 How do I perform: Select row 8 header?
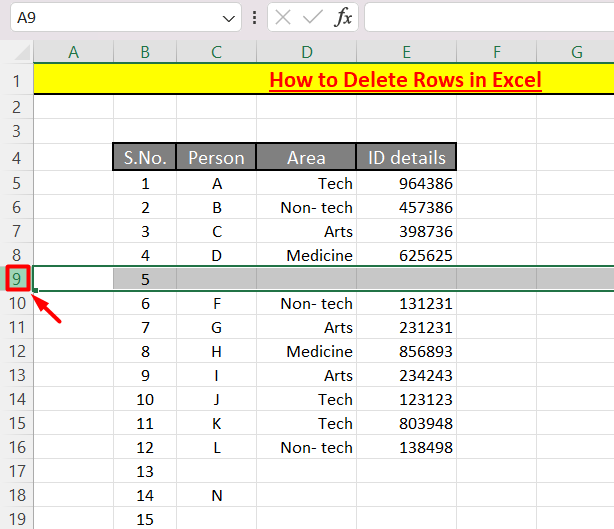pyautogui.click(x=16, y=255)
